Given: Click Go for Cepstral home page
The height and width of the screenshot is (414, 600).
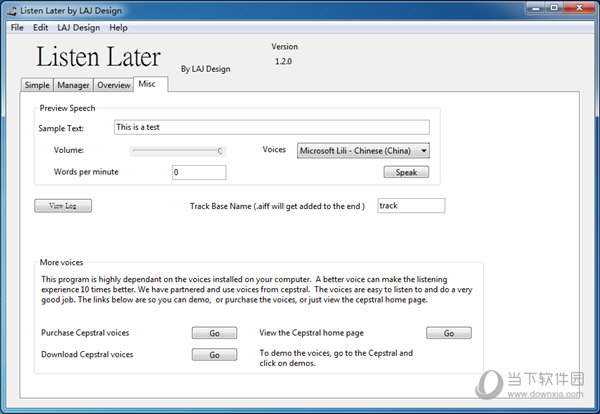Looking at the screenshot, I should point(449,333).
